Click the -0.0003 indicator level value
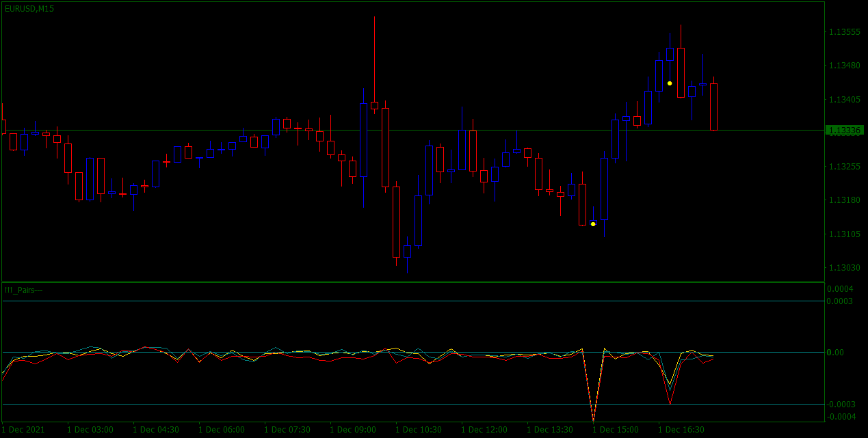868x438 pixels. pyautogui.click(x=841, y=405)
